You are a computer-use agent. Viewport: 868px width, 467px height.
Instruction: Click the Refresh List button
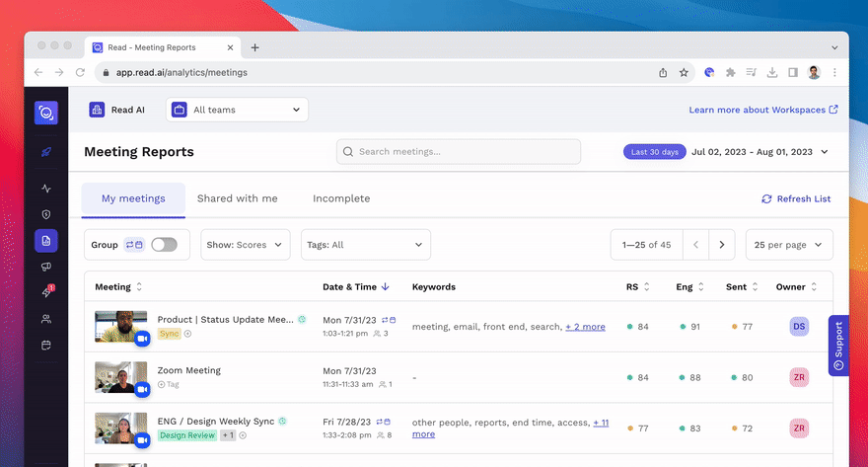point(796,199)
